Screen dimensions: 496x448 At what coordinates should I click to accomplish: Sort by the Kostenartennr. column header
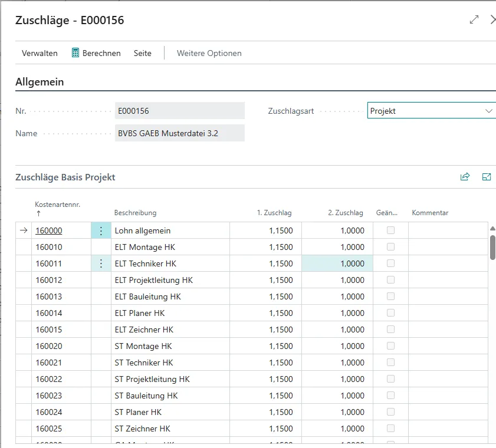pyautogui.click(x=57, y=205)
